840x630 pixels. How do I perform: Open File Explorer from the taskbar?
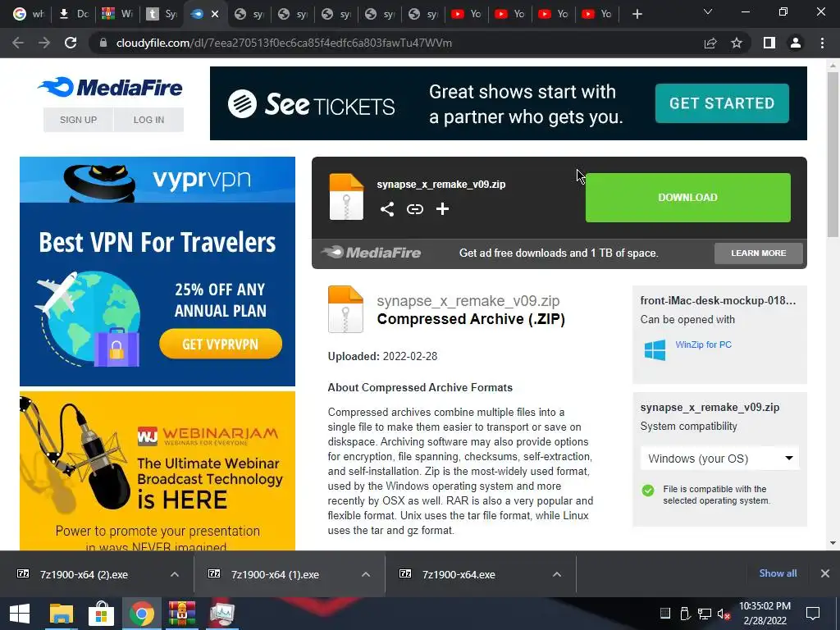(61, 614)
